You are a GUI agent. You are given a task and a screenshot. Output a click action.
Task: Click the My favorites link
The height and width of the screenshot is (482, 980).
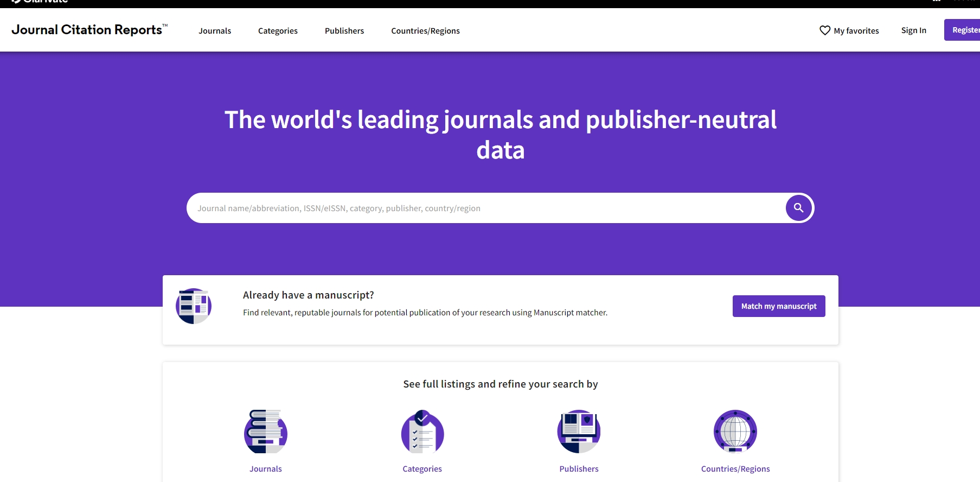849,31
